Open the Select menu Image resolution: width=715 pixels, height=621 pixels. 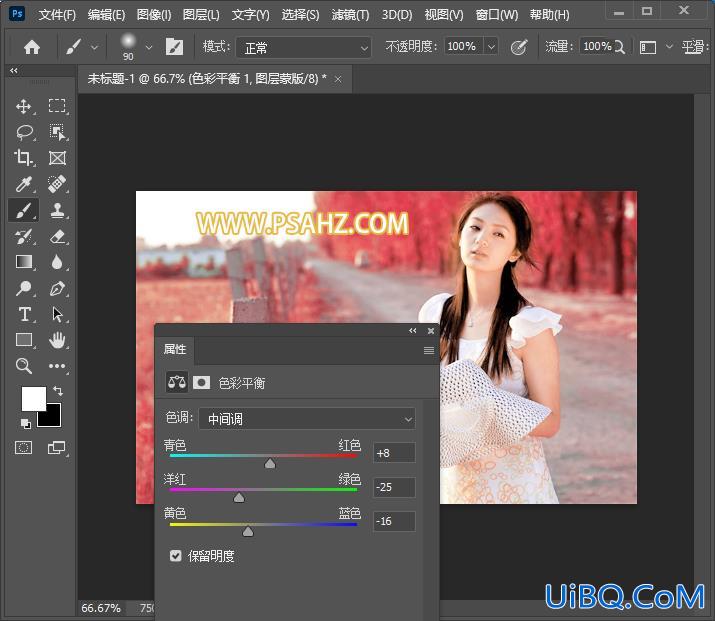point(300,15)
